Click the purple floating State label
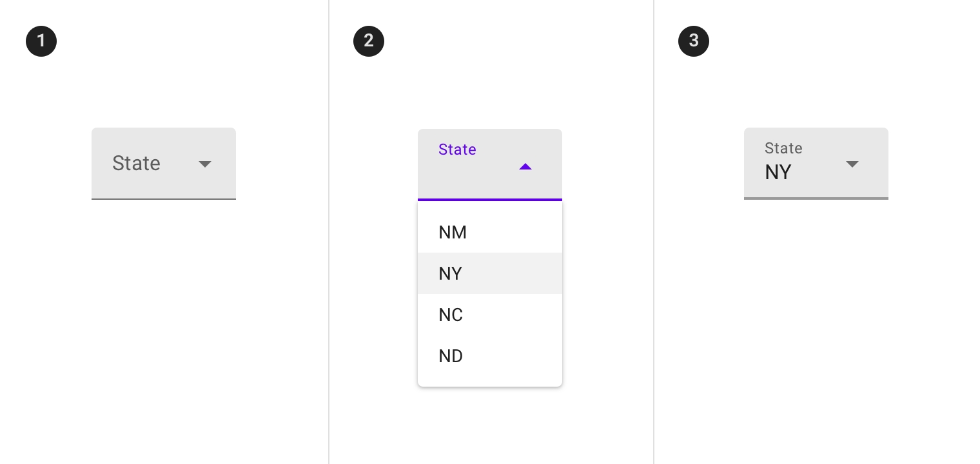This screenshot has height=464, width=980. pos(457,150)
